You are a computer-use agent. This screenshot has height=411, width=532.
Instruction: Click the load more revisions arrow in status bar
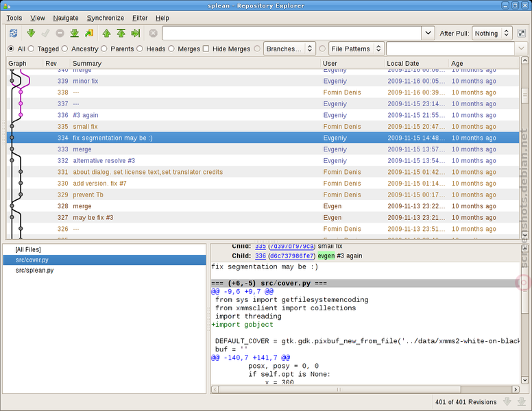click(507, 401)
